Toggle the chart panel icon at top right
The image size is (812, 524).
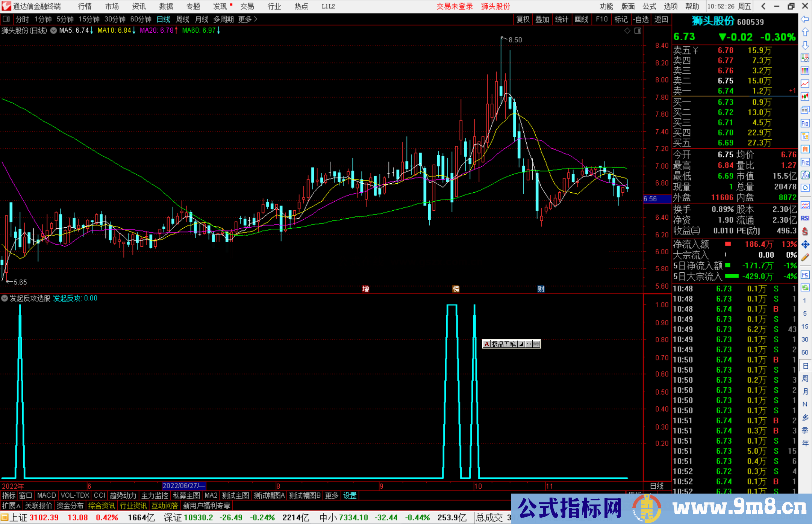(638, 31)
